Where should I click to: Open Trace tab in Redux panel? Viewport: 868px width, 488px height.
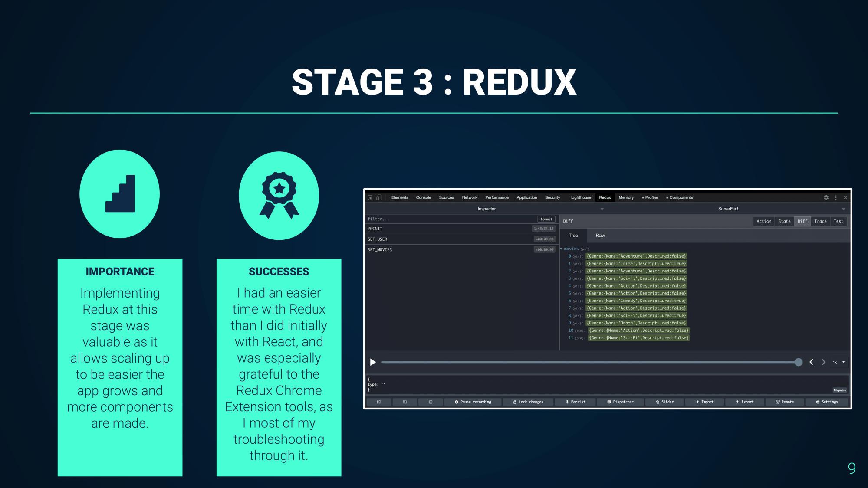(819, 221)
